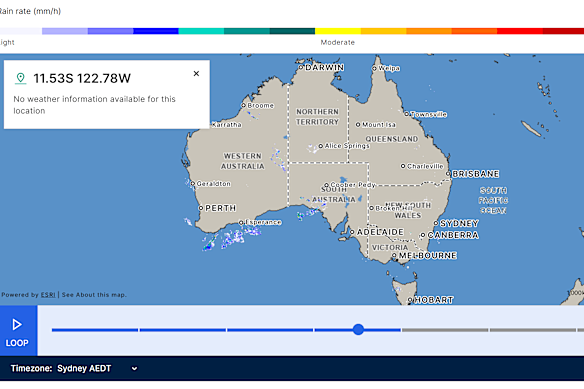Viewport: 584px width, 389px height.
Task: Click the red rain rate swatch
Action: pos(520,31)
